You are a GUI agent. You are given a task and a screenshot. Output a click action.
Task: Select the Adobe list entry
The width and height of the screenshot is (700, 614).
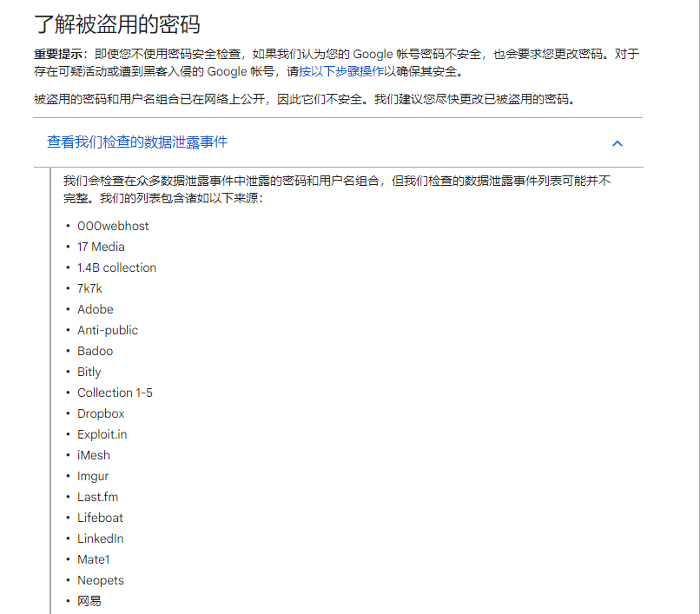click(x=95, y=309)
